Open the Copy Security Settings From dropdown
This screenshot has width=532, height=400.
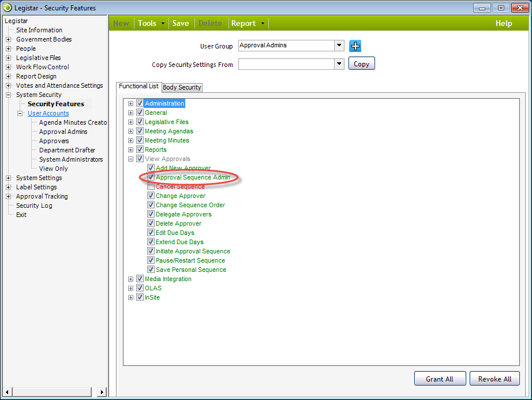[x=339, y=64]
